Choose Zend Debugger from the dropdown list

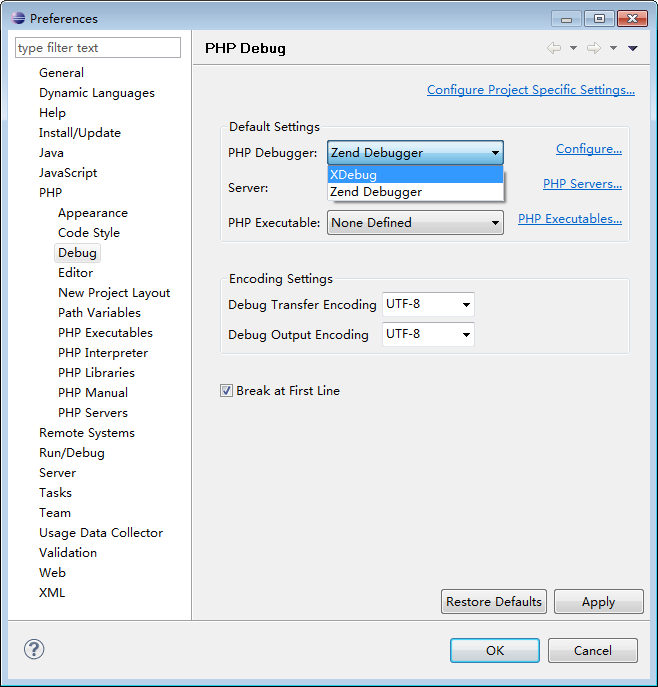pos(415,191)
